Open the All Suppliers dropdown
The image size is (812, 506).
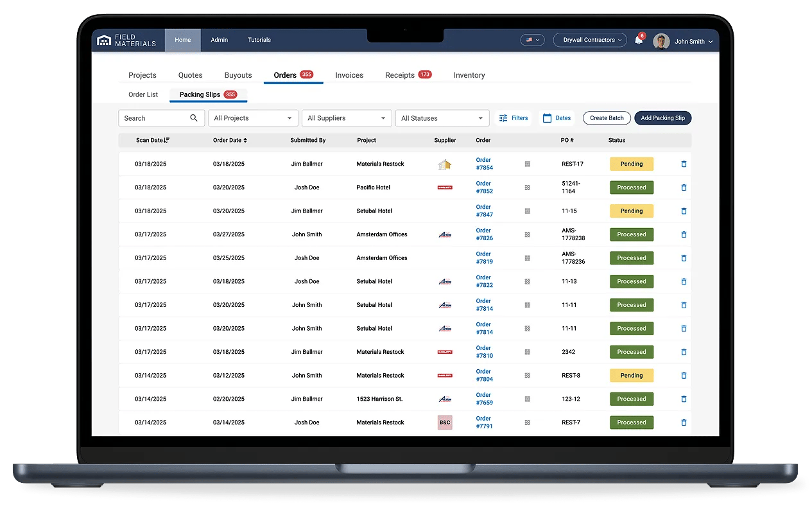(347, 118)
